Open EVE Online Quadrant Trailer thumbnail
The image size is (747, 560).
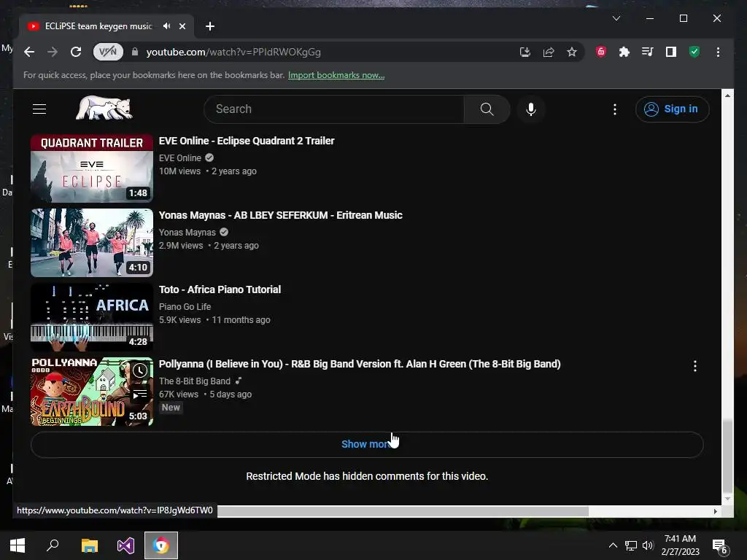point(92,168)
